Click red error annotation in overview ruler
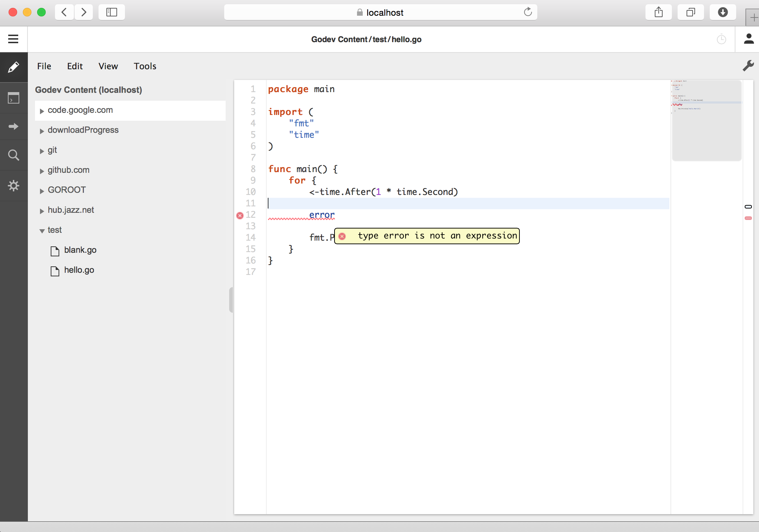The height and width of the screenshot is (532, 759). pos(748,218)
